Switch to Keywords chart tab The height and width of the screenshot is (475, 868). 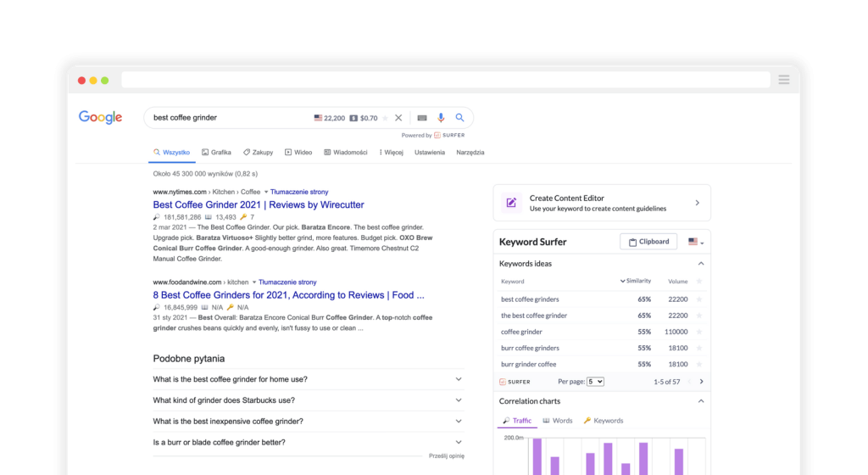(604, 421)
